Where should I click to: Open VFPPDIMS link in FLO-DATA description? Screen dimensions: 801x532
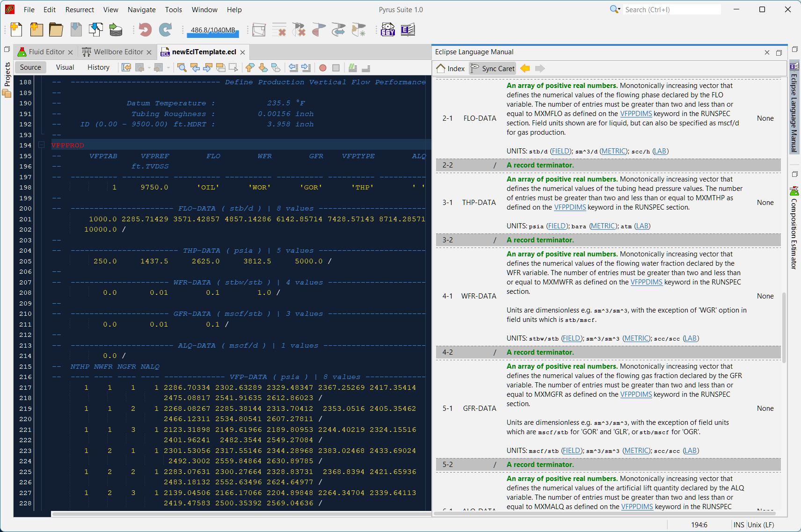coord(636,114)
